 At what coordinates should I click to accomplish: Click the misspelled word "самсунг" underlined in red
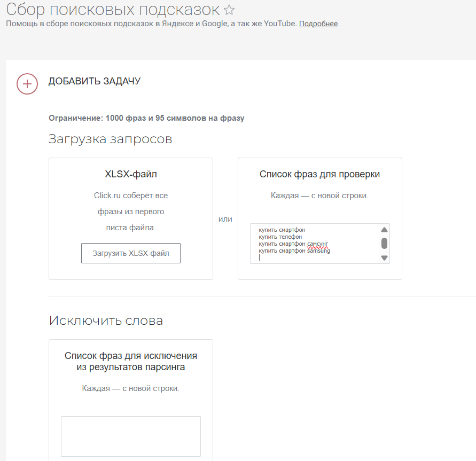pyautogui.click(x=317, y=244)
